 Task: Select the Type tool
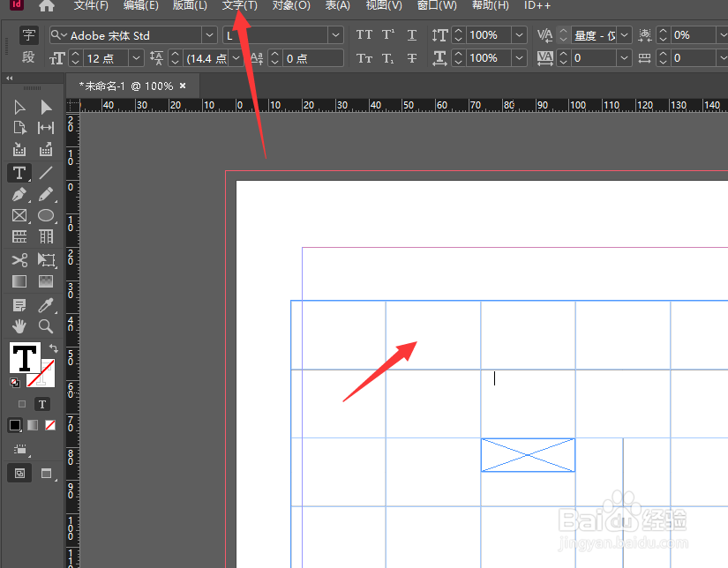[x=19, y=173]
